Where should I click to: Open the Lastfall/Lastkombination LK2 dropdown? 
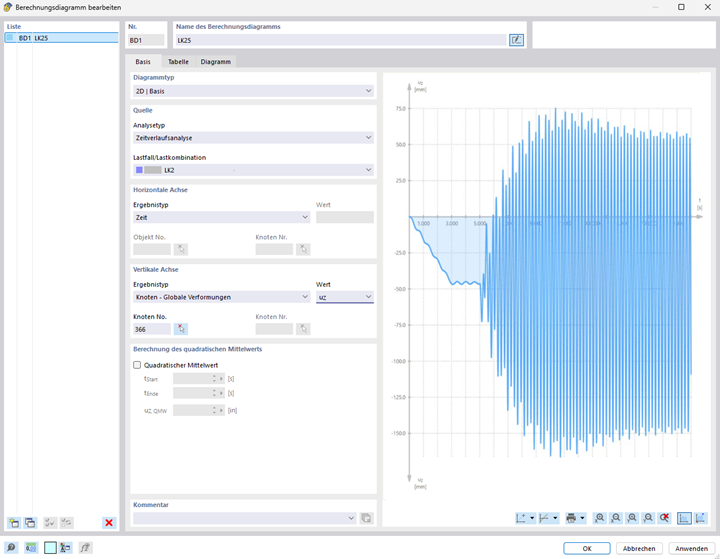pyautogui.click(x=253, y=170)
